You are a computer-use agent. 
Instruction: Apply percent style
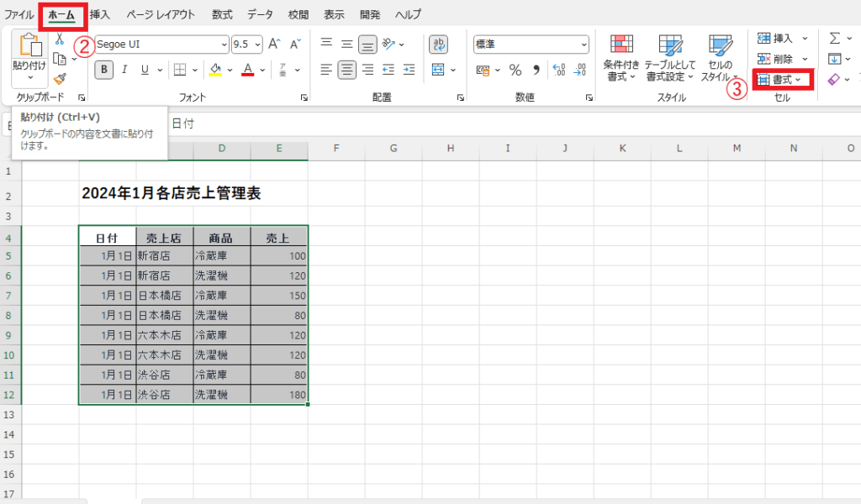(x=515, y=70)
